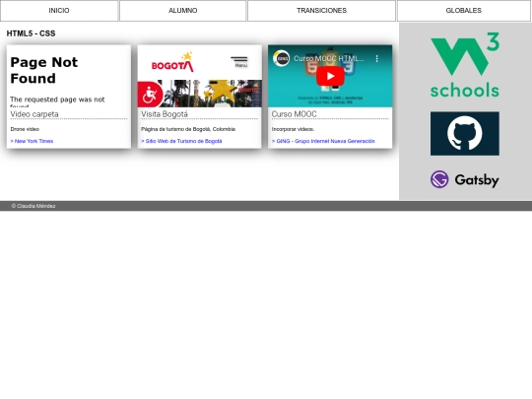Click the accessibility wheelchair icon
Screen dimensions: 532x399
point(150,95)
